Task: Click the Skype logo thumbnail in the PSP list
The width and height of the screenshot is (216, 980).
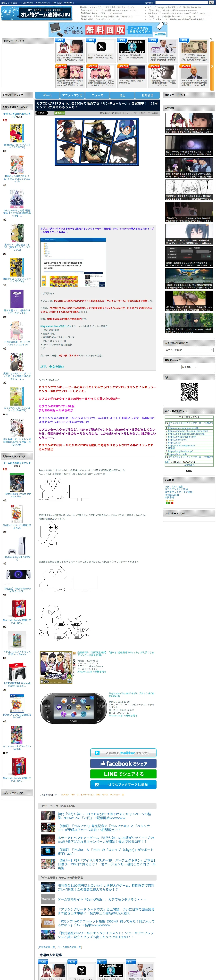Action: pos(48,851)
